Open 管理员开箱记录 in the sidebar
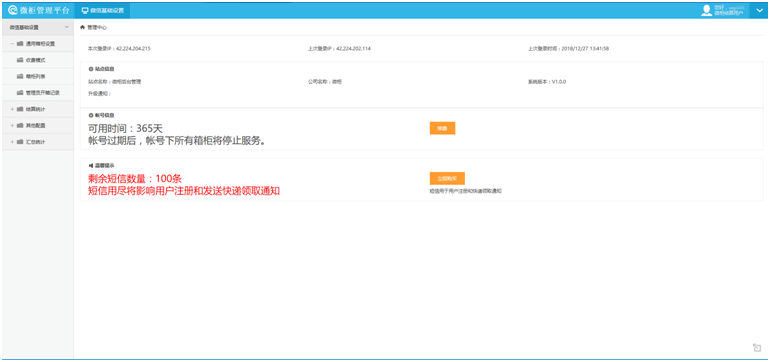The width and height of the screenshot is (770, 362). [x=37, y=92]
